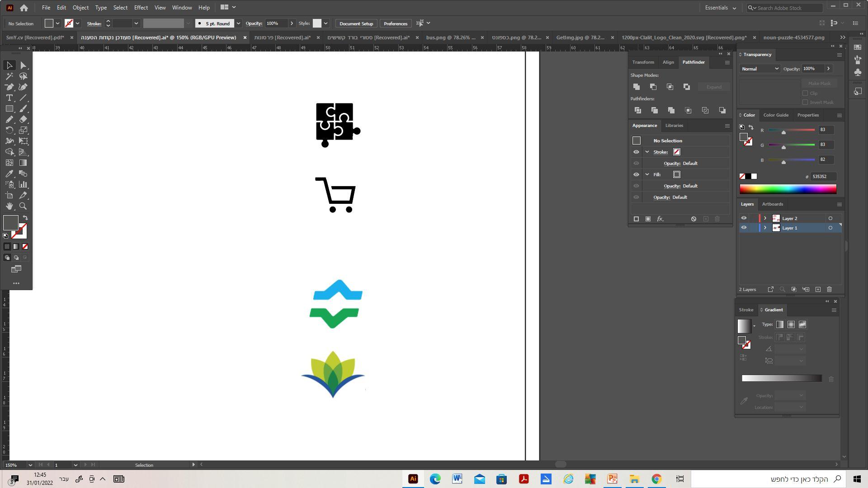868x488 pixels.
Task: Toggle Stroke visibility in Appearance panel
Action: click(636, 152)
